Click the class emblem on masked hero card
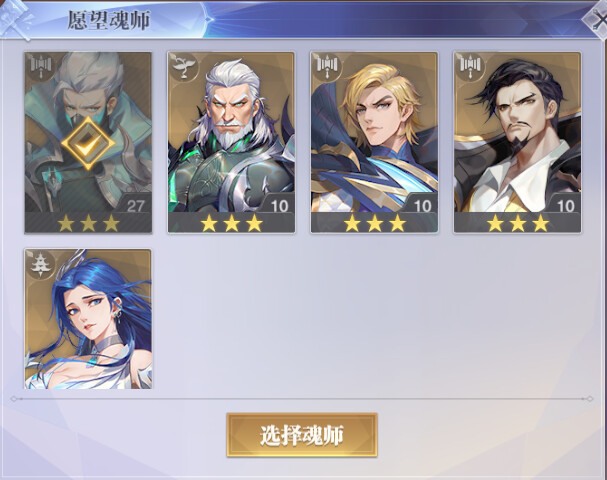Screen dimensions: 607x480 click(x=41, y=67)
